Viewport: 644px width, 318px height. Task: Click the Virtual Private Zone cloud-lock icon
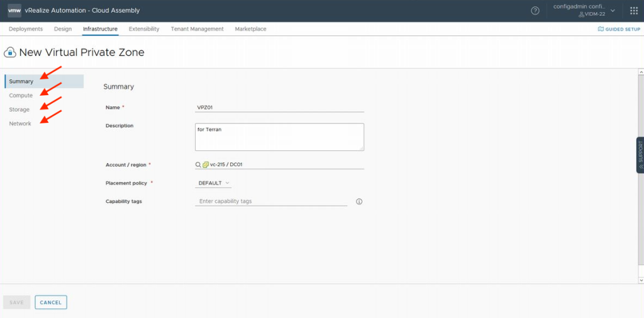pyautogui.click(x=10, y=53)
